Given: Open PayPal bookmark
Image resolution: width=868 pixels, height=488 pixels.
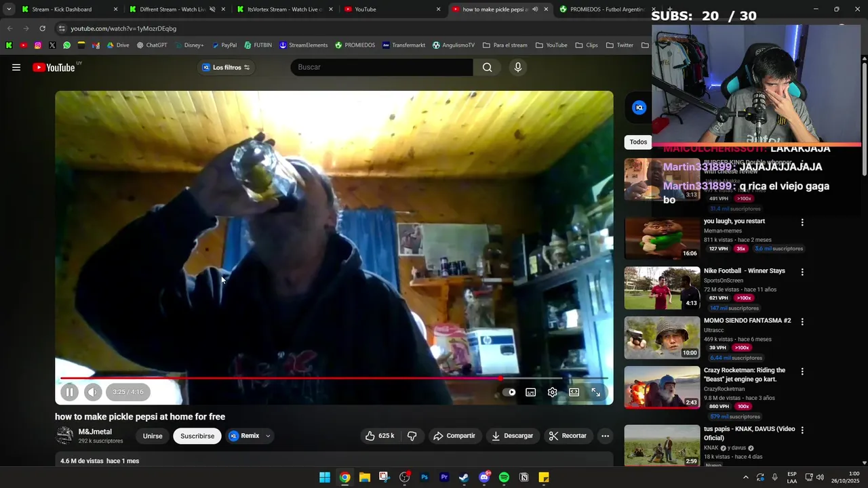Looking at the screenshot, I should point(224,45).
